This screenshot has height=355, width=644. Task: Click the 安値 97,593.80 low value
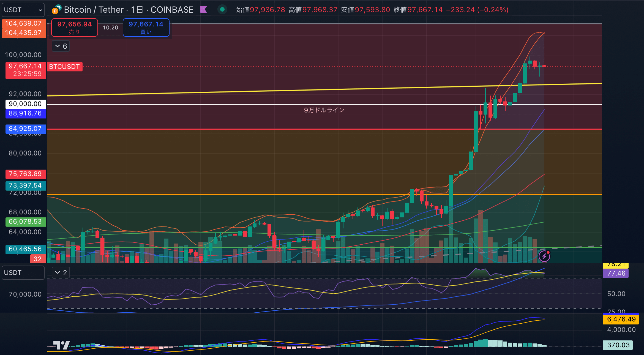365,10
